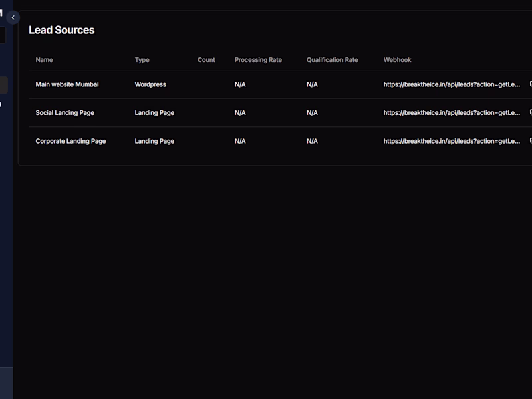
Task: Sort table by the Name column header
Action: click(44, 60)
